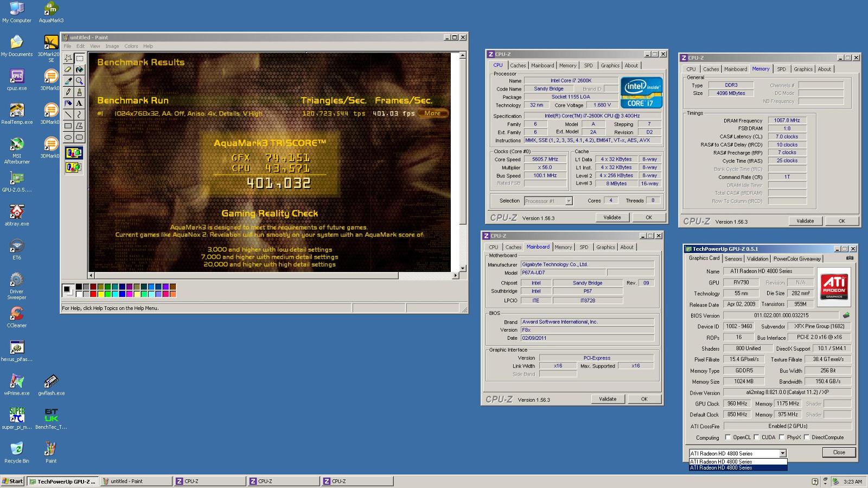Image resolution: width=868 pixels, height=488 pixels.
Task: Open the wPrime.exe desktop icon
Action: point(17,385)
